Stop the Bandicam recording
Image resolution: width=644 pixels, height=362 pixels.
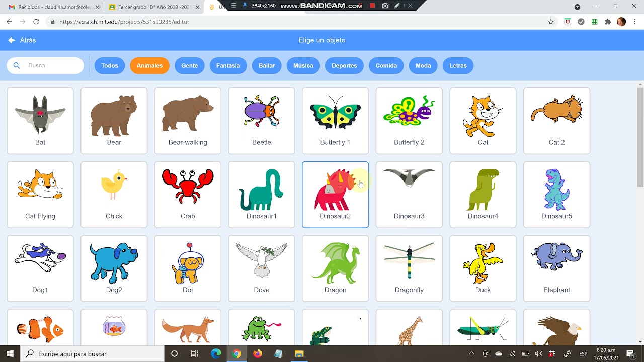coord(372,5)
